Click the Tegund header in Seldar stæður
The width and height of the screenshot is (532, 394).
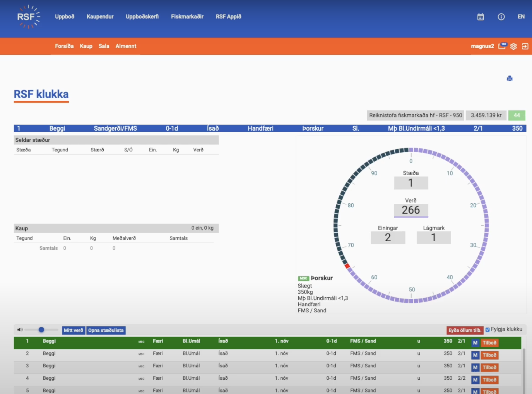pos(60,150)
